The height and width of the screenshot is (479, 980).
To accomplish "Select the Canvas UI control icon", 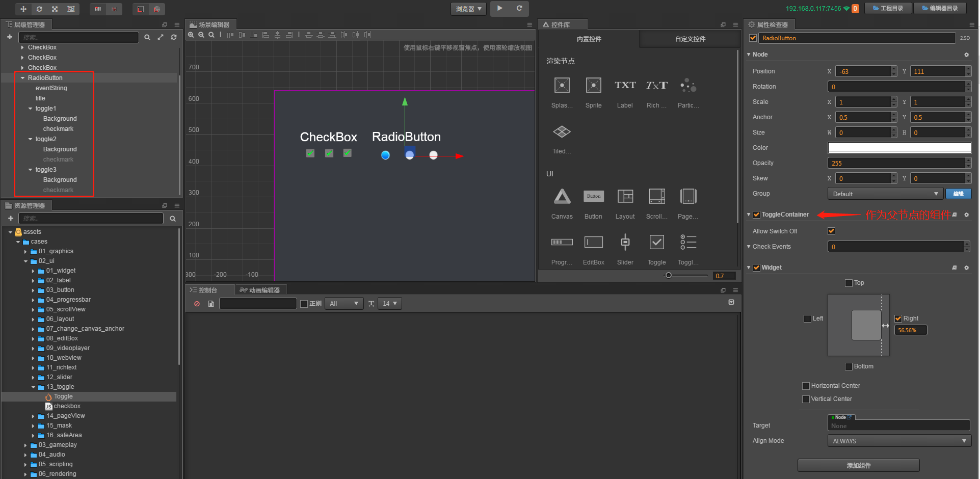I will click(x=561, y=197).
